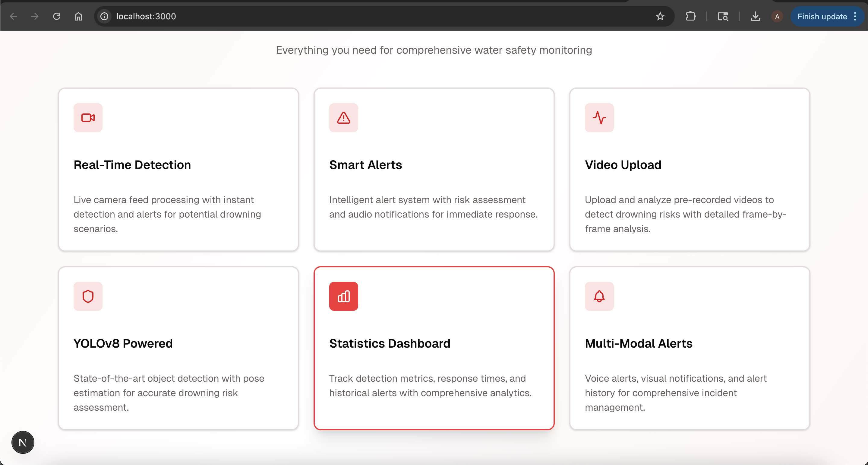Go to the browser home page

[78, 16]
